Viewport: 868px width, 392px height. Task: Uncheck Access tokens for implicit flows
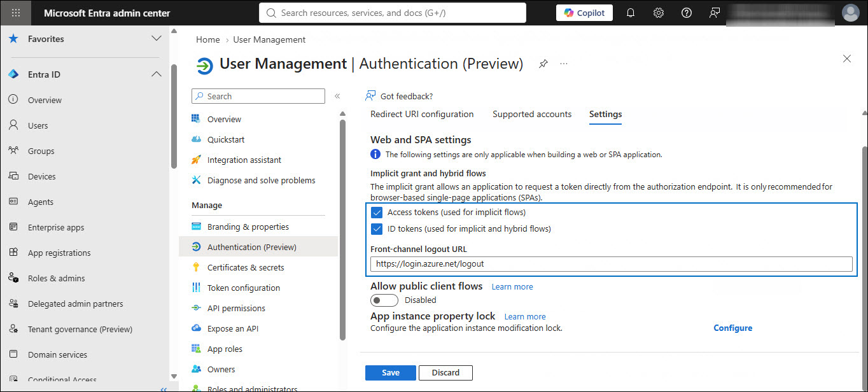tap(376, 213)
